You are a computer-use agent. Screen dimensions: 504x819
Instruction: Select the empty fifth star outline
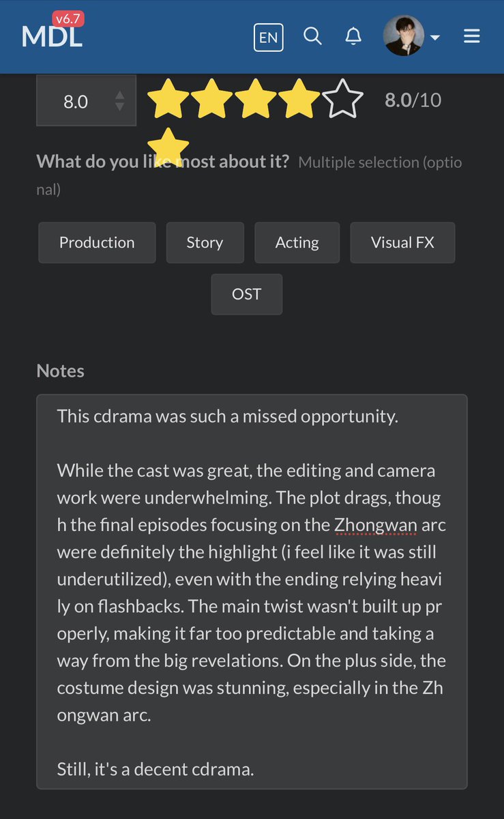click(342, 100)
